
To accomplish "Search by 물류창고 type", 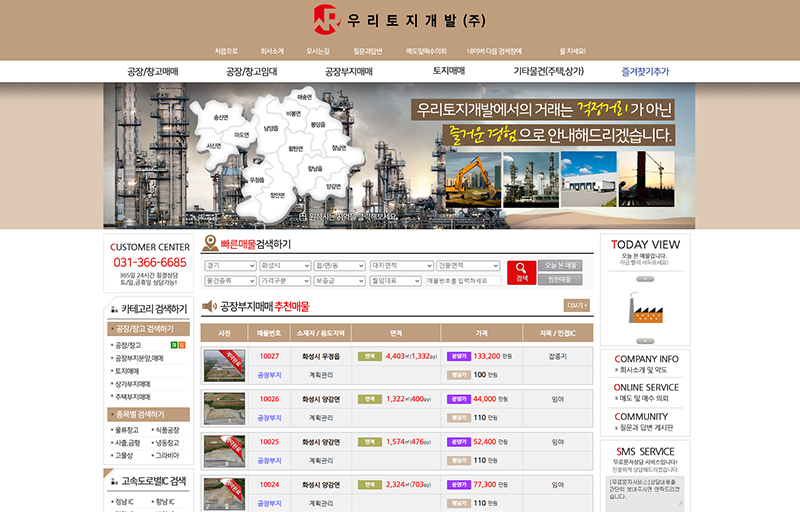I will 127,430.
